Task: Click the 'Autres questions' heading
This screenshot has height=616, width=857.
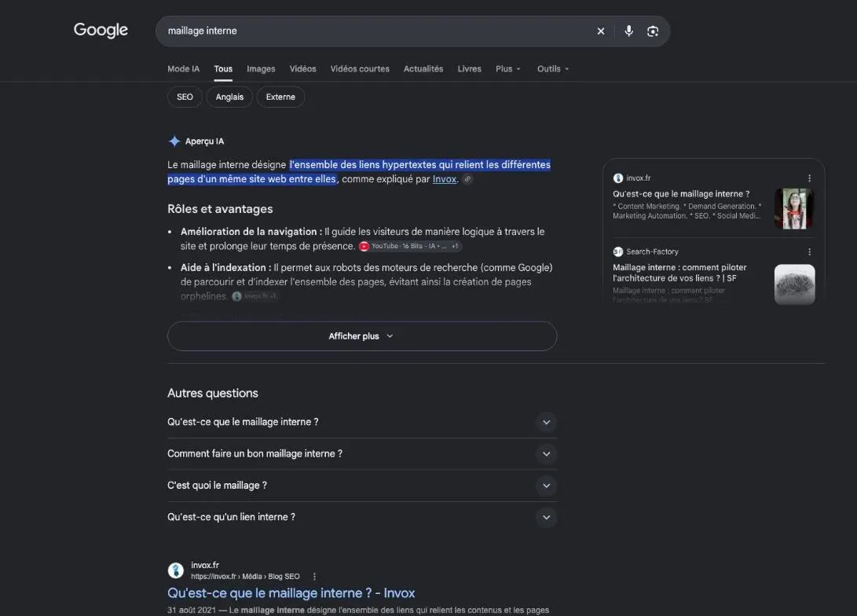Action: pyautogui.click(x=213, y=393)
